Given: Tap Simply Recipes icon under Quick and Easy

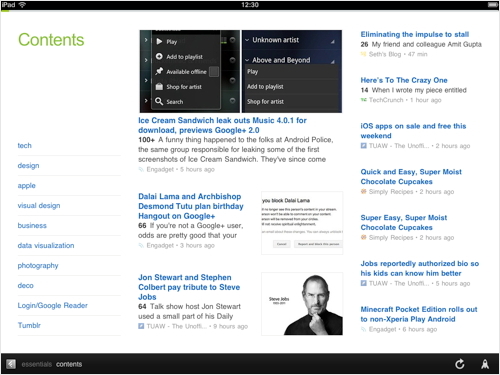Looking at the screenshot, I should pyautogui.click(x=363, y=191).
